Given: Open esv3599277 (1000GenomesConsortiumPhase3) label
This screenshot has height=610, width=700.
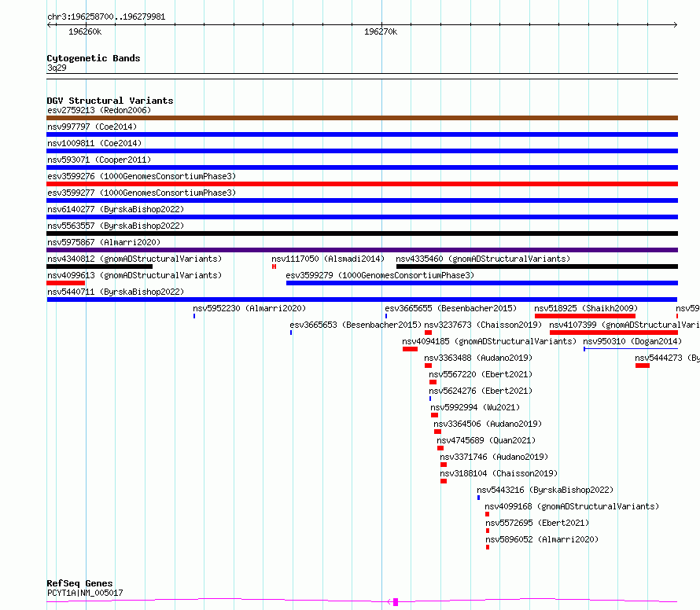Looking at the screenshot, I should [x=142, y=193].
